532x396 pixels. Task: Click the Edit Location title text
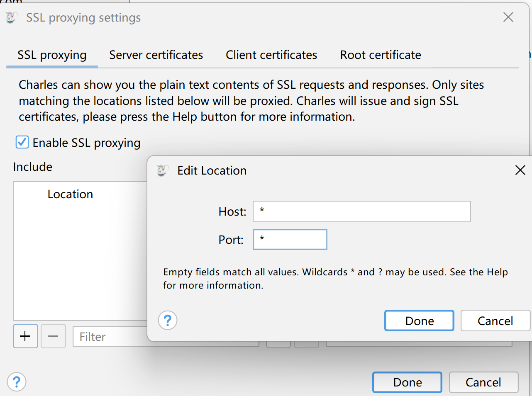[212, 170]
